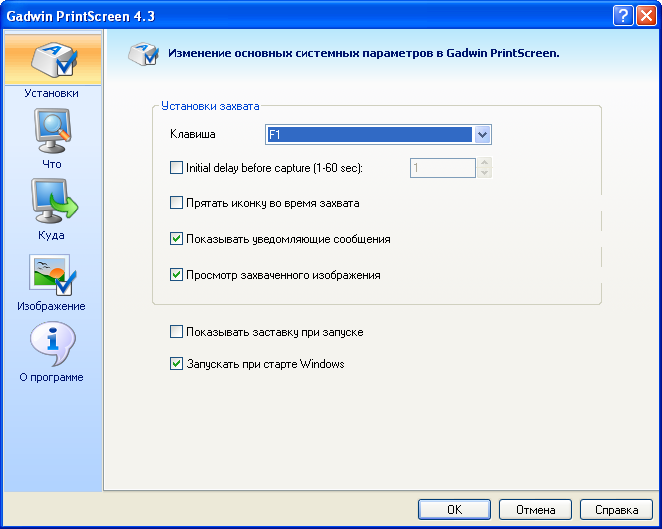The image size is (662, 529).
Task: Uncheck Запускать при старте Windows
Action: [176, 363]
